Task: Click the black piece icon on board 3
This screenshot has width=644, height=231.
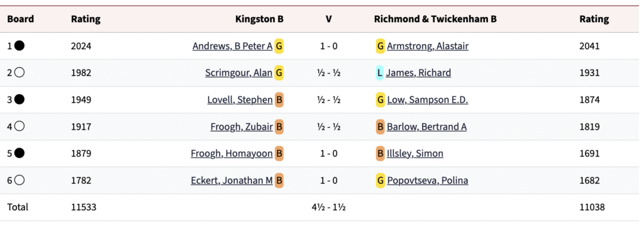Action: pos(19,99)
